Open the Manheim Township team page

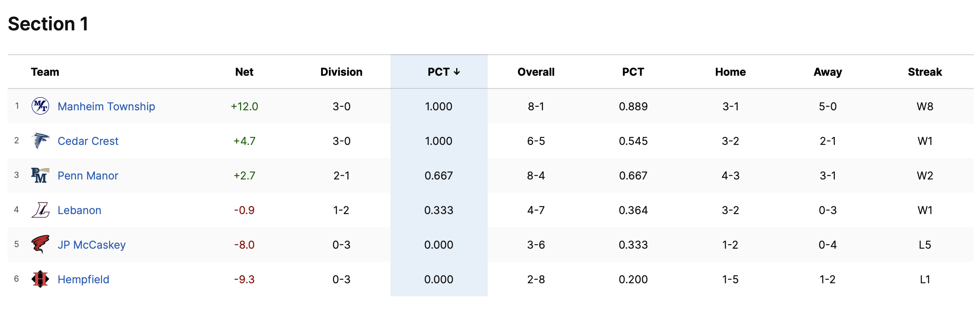tap(106, 106)
